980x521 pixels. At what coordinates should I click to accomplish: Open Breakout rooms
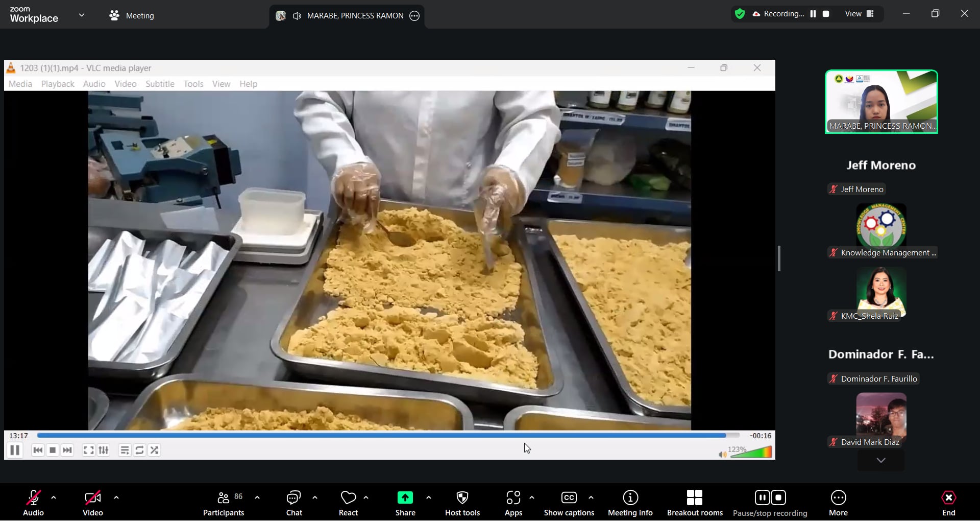pos(694,503)
